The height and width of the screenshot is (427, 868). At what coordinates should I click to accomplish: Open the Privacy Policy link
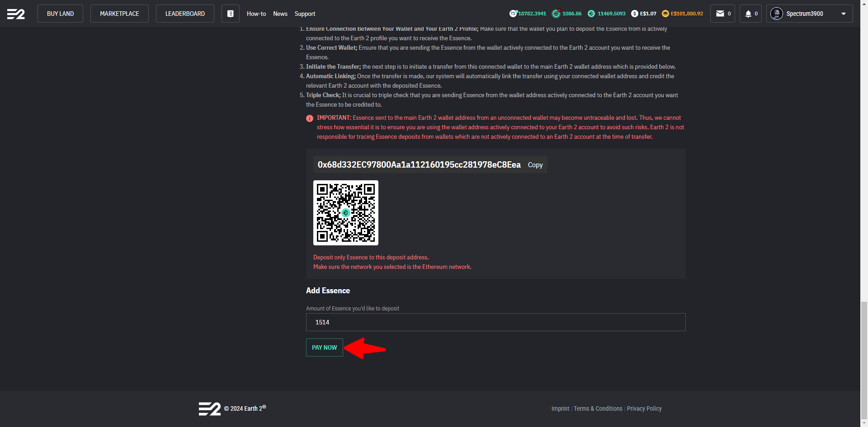pyautogui.click(x=644, y=408)
